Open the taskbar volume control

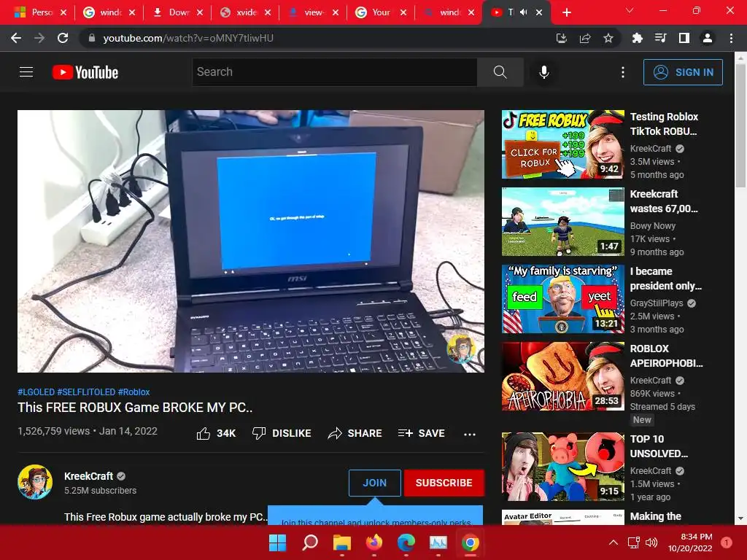point(651,542)
